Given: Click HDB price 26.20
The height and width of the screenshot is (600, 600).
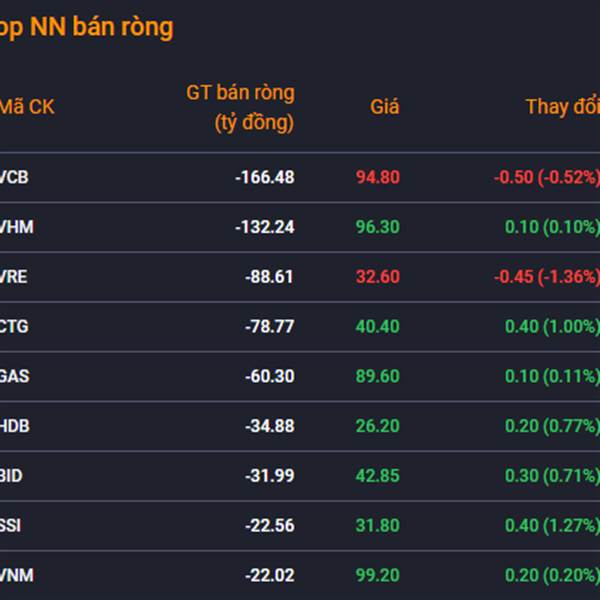Looking at the screenshot, I should [x=378, y=426].
